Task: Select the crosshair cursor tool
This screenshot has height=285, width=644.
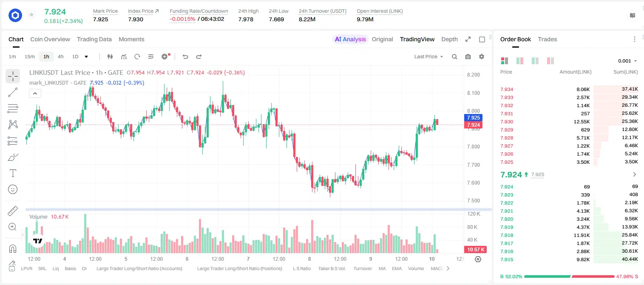Action: 13,76
